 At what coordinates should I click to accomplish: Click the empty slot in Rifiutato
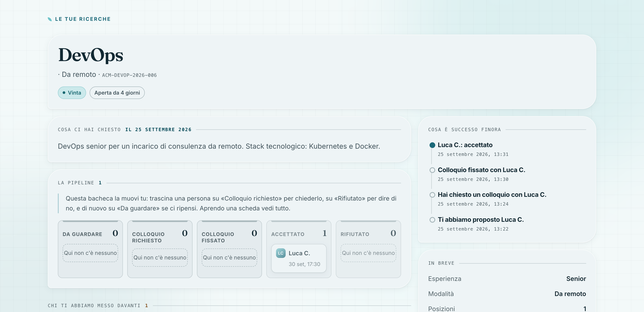pyautogui.click(x=368, y=253)
